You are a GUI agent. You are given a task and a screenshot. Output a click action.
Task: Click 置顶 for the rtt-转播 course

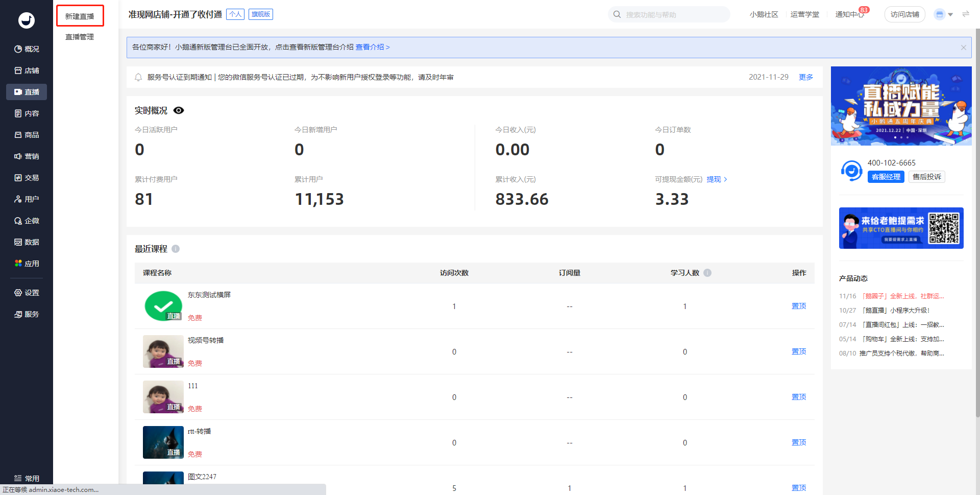(799, 442)
